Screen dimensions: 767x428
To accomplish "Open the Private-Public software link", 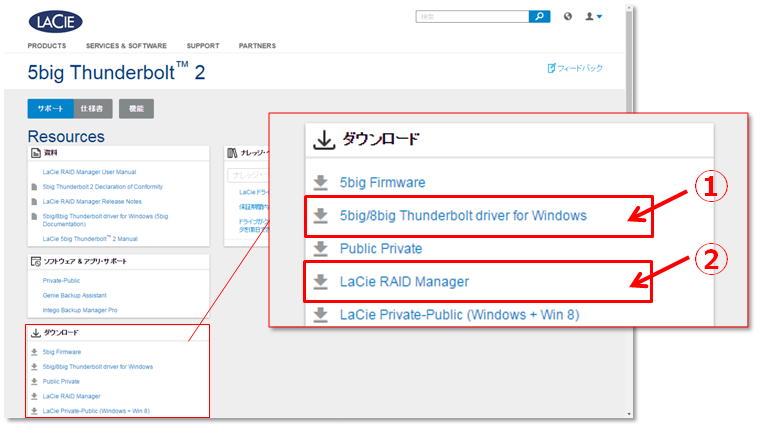I will [61, 281].
